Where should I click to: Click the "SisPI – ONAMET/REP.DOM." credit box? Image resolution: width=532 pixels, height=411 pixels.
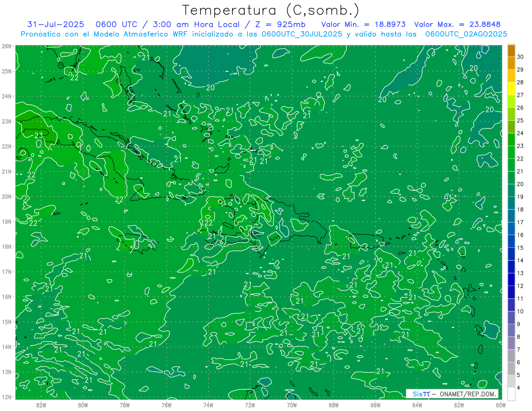coord(452,394)
